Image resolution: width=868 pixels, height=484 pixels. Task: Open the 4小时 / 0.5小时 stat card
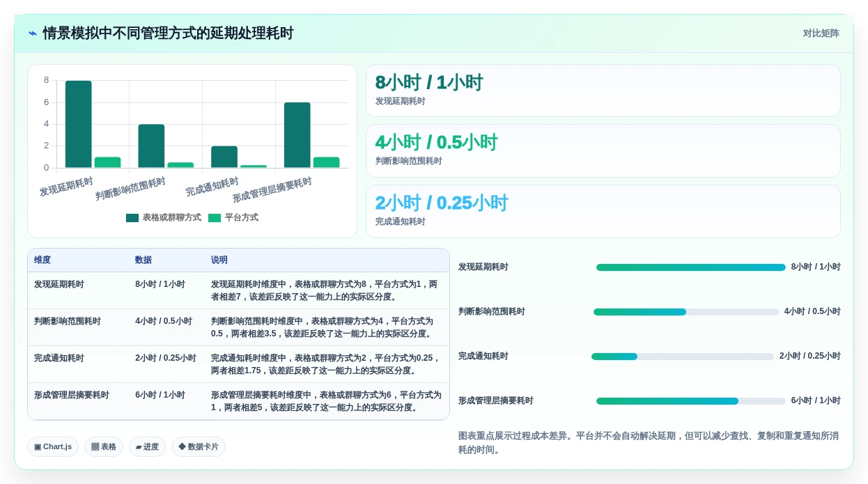pyautogui.click(x=603, y=151)
